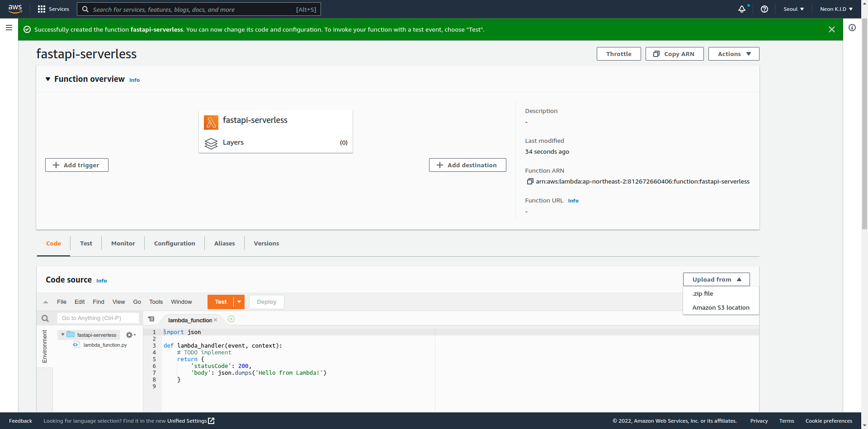The image size is (868, 429).
Task: Open the editor Edit menu
Action: point(80,302)
